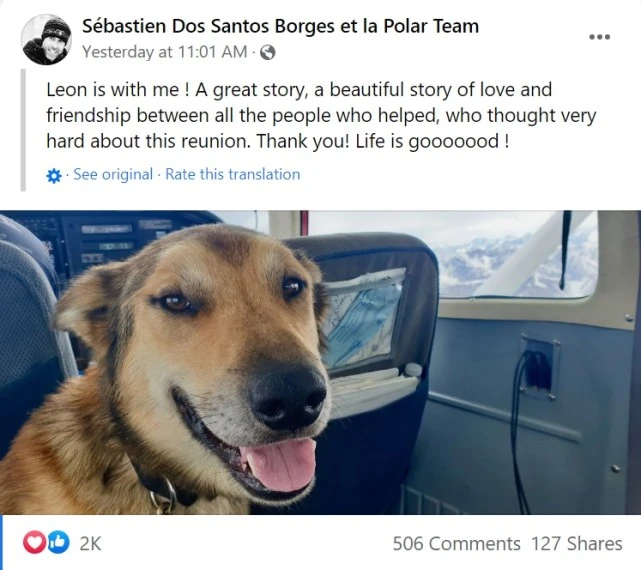Click the gray translation quote bar
Viewport: 641px width, 570px height.
(x=23, y=130)
